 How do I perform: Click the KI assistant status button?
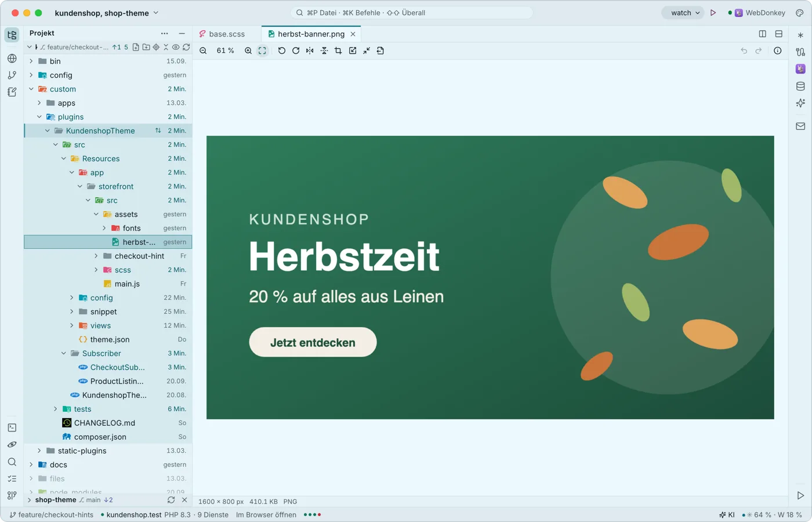click(727, 515)
